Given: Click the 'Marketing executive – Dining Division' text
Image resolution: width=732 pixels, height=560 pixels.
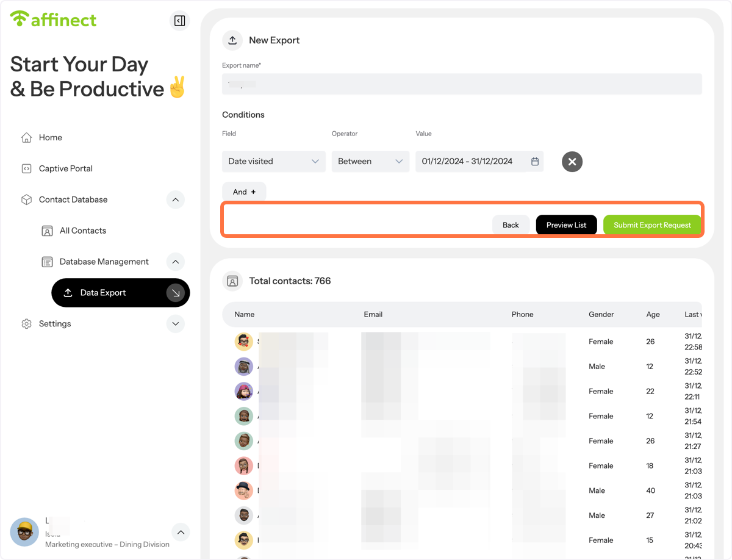Looking at the screenshot, I should point(107,544).
